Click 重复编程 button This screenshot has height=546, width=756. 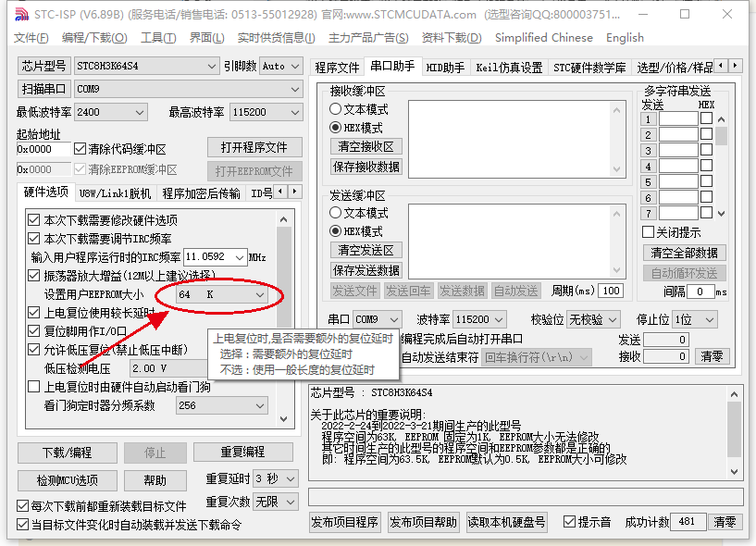tap(243, 452)
